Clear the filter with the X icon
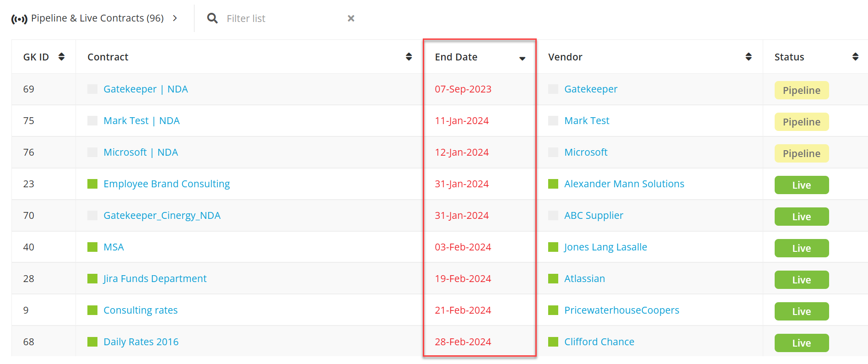 pyautogui.click(x=351, y=18)
